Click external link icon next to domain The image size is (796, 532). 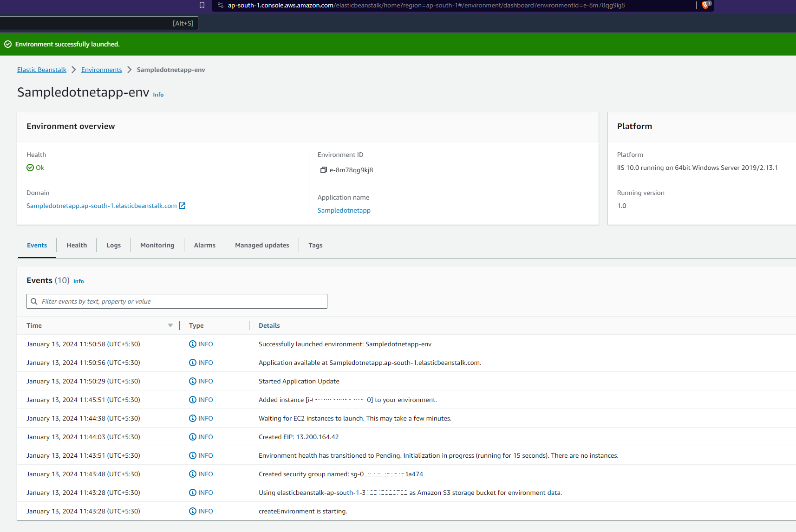click(x=182, y=206)
